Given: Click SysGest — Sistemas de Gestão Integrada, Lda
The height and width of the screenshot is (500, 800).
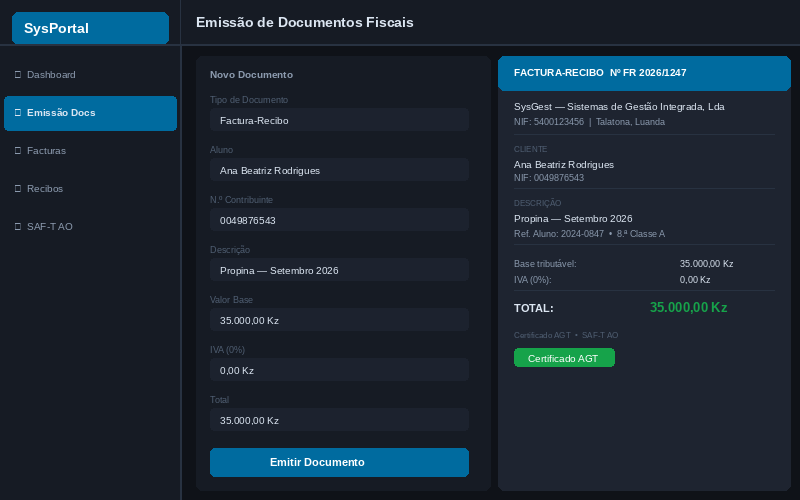Looking at the screenshot, I should [619, 107].
